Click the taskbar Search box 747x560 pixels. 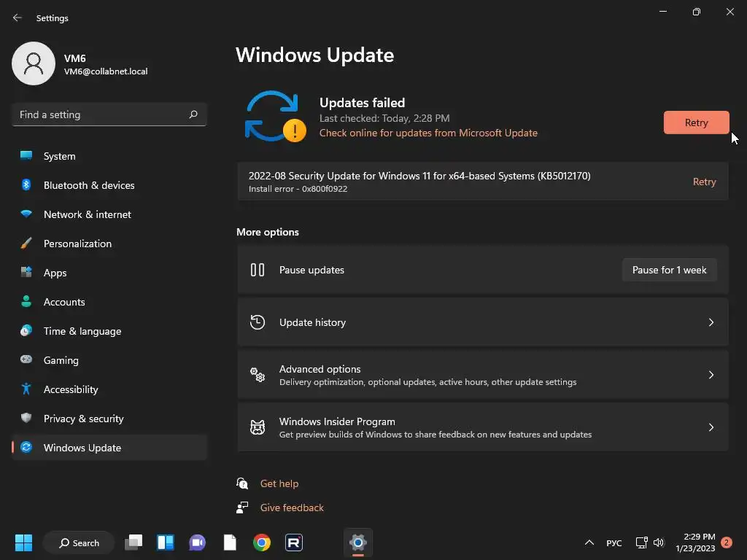(79, 542)
